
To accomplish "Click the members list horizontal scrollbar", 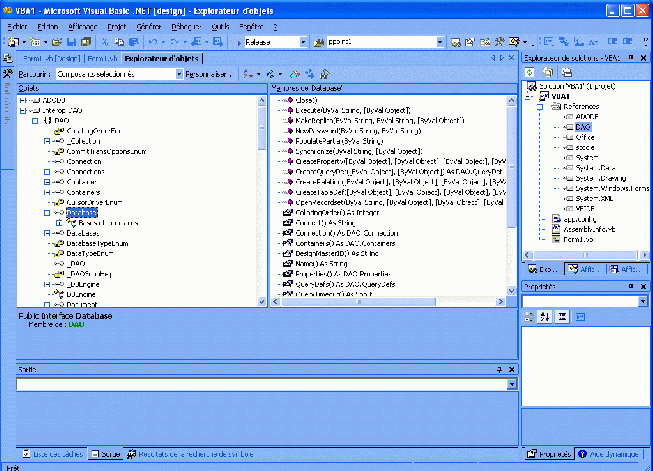I will (x=388, y=301).
